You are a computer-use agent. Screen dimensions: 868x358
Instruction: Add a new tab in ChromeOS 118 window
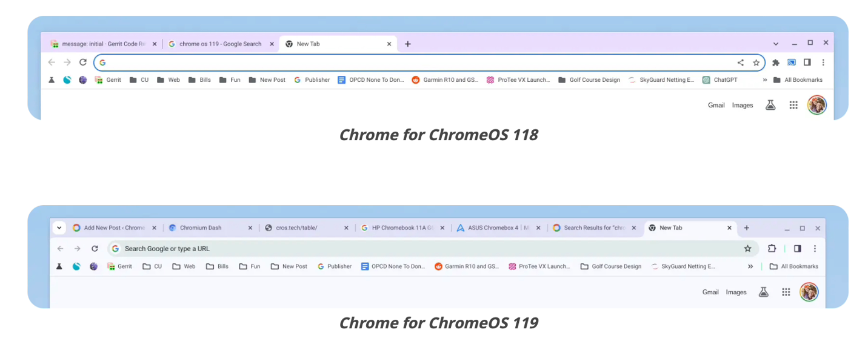[407, 44]
